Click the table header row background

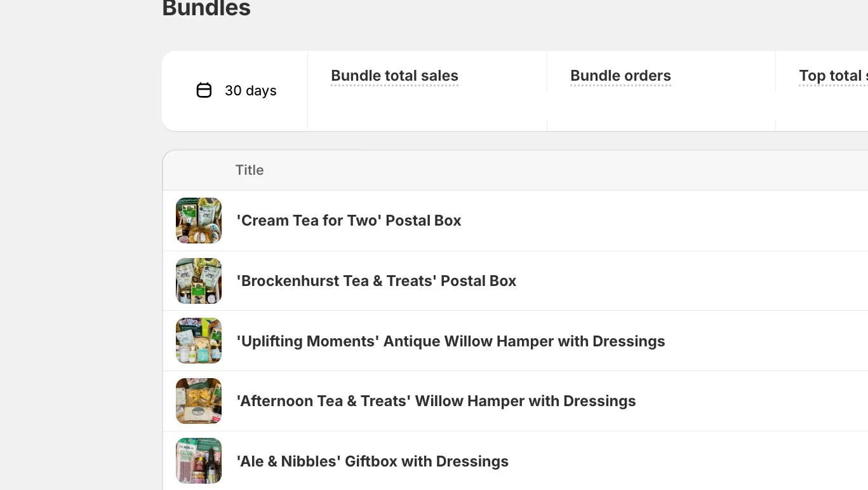[x=508, y=170]
